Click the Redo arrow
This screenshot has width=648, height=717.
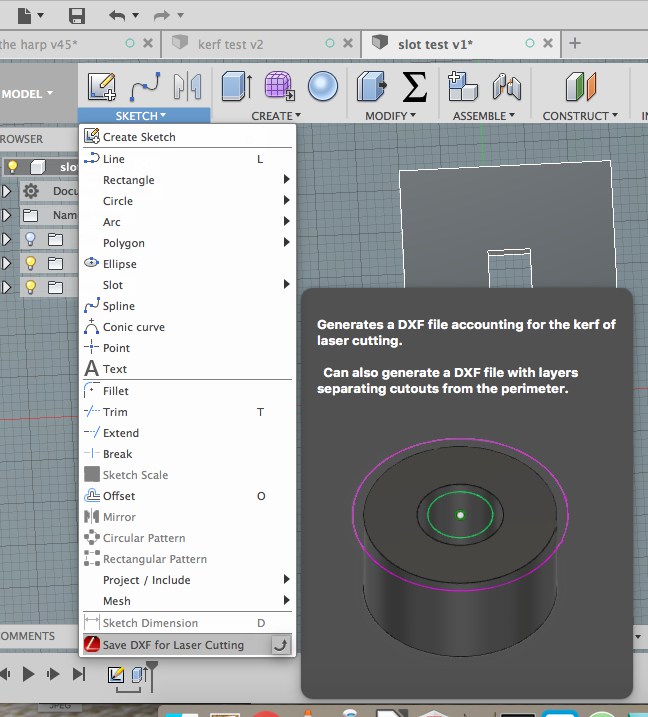(161, 16)
